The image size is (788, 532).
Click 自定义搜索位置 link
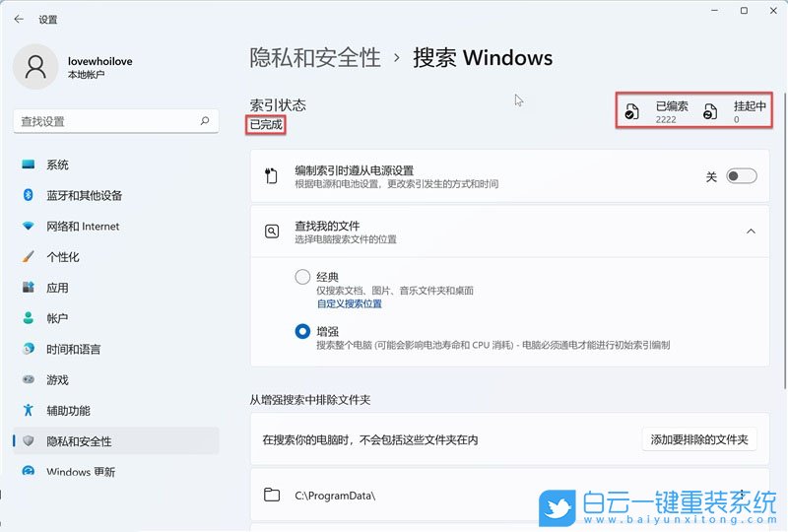350,303
